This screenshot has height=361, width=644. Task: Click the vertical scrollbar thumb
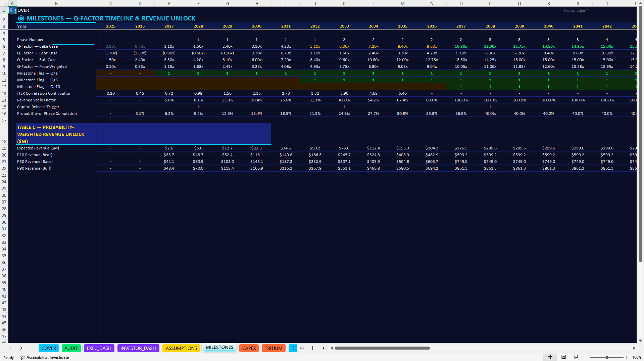(640, 134)
